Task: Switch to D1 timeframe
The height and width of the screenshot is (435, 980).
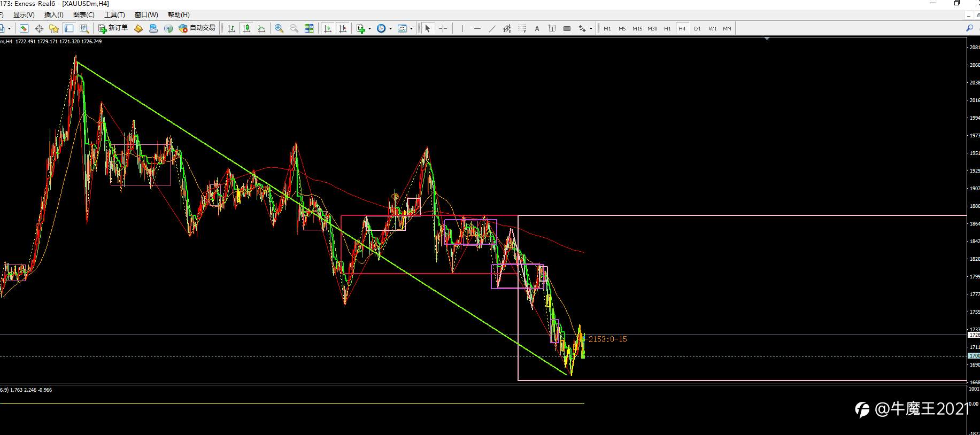Action: point(697,28)
